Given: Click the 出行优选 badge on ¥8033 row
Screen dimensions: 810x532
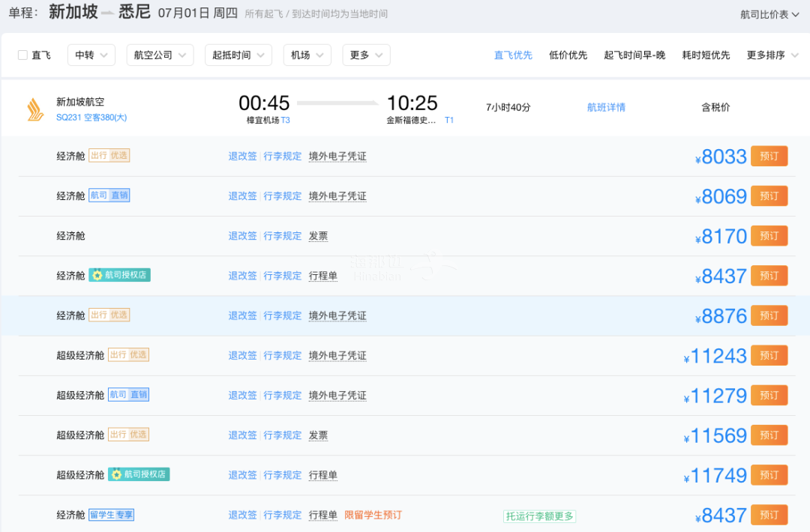Looking at the screenshot, I should (x=109, y=156).
